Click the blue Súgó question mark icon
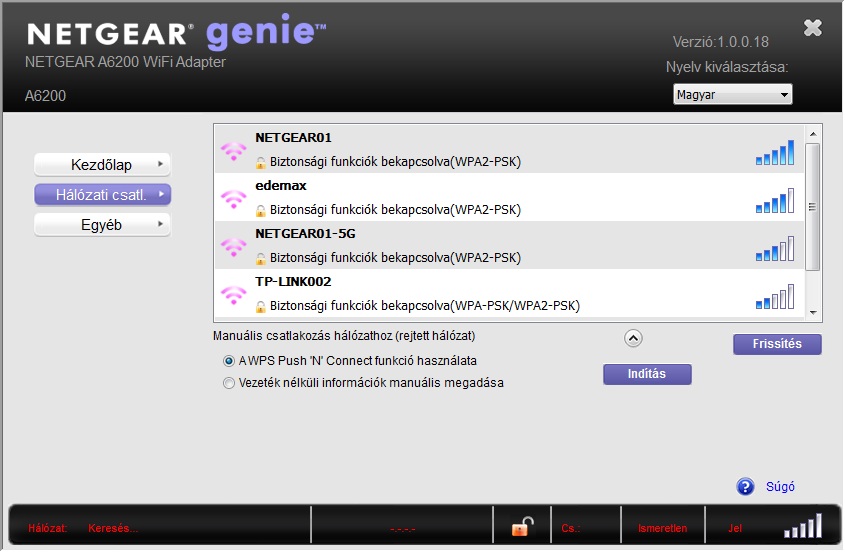 point(745,487)
